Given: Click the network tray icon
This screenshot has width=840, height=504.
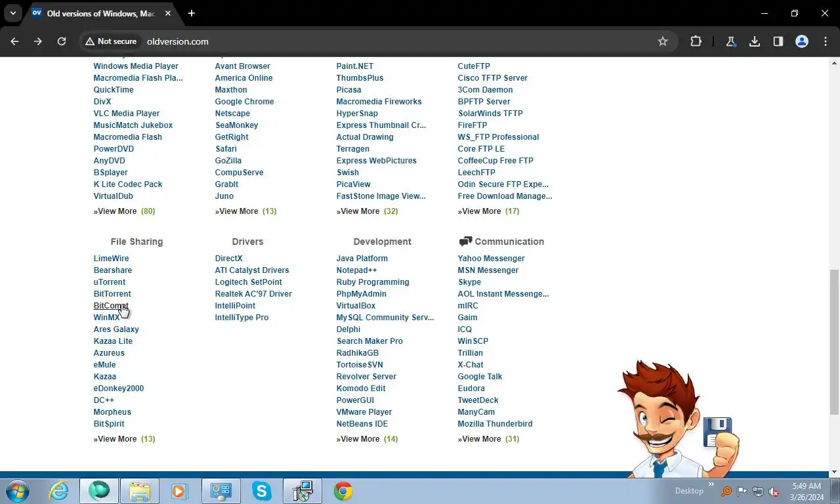Looking at the screenshot, I should (x=758, y=492).
